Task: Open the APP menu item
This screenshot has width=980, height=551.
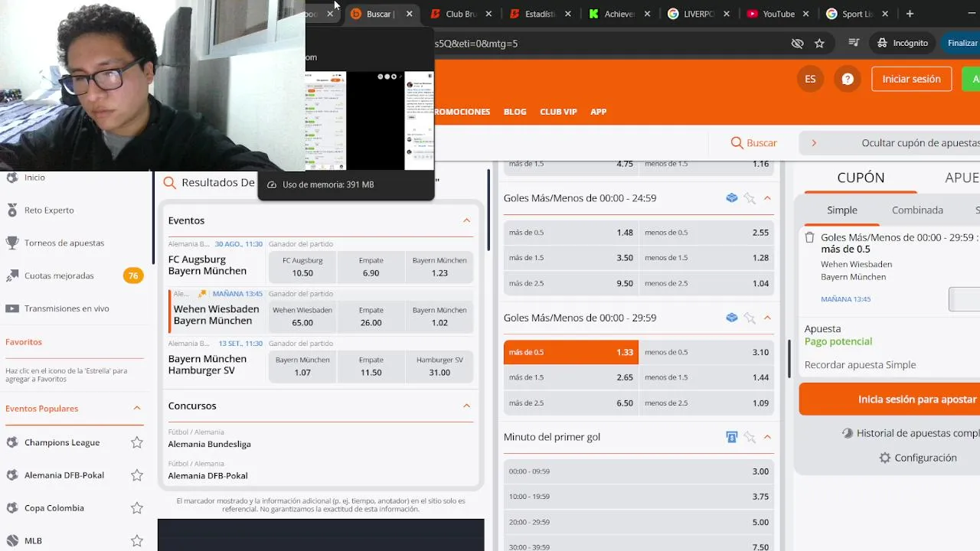Action: point(599,112)
